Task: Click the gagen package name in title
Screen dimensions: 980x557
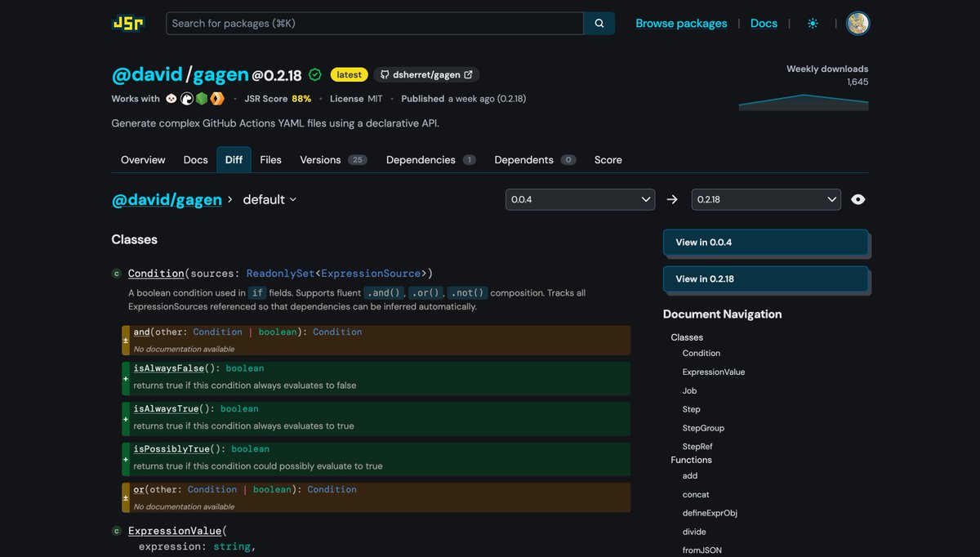Action: point(220,75)
